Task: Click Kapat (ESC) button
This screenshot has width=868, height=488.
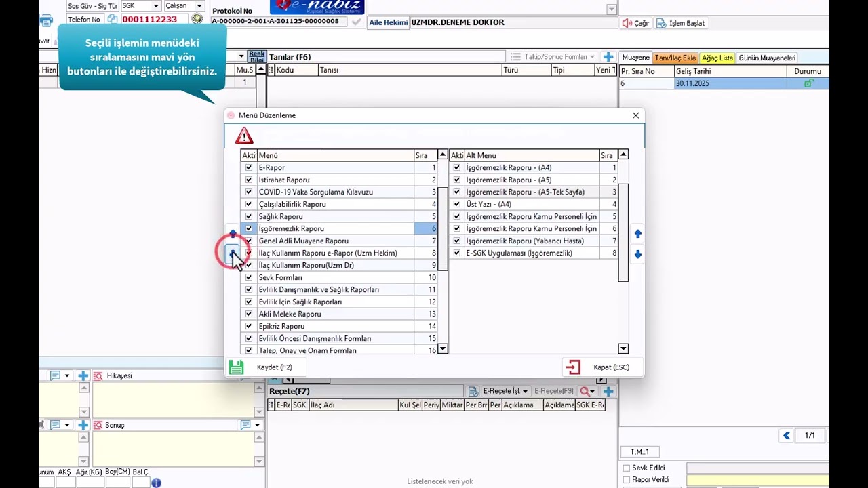Action: point(602,367)
